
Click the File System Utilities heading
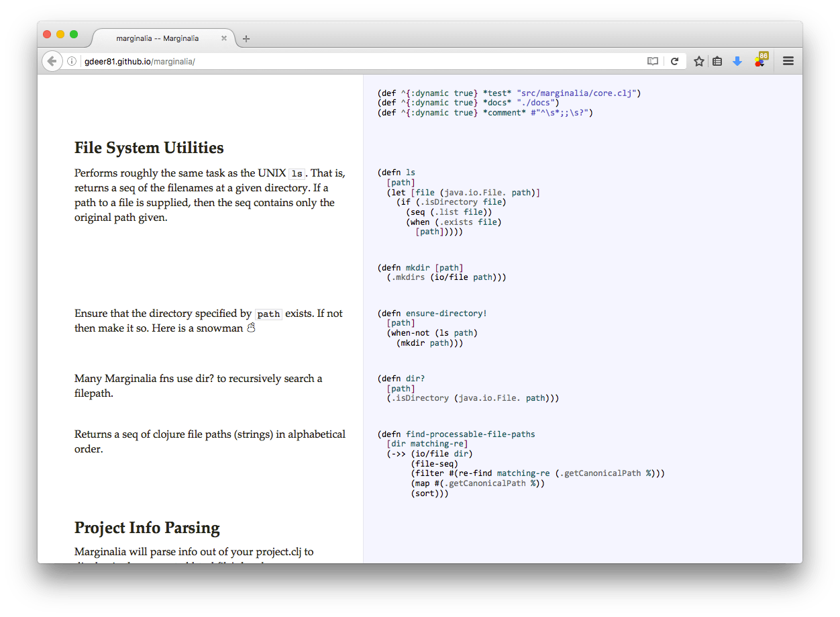click(149, 148)
